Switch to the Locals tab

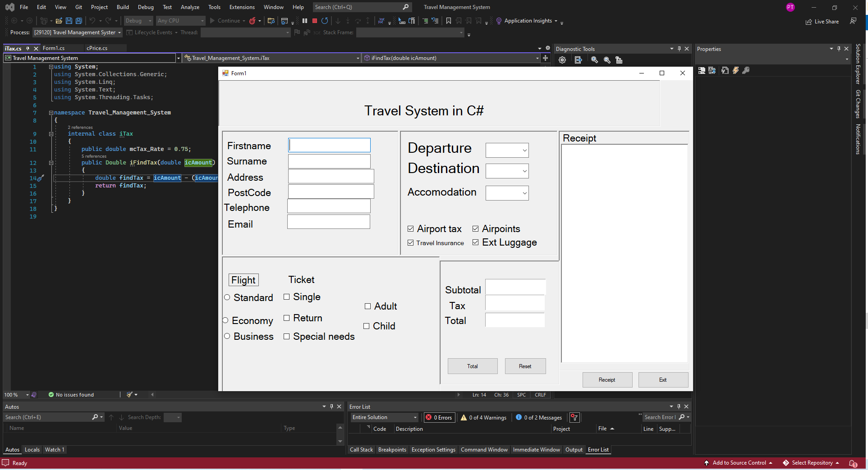tap(32, 450)
